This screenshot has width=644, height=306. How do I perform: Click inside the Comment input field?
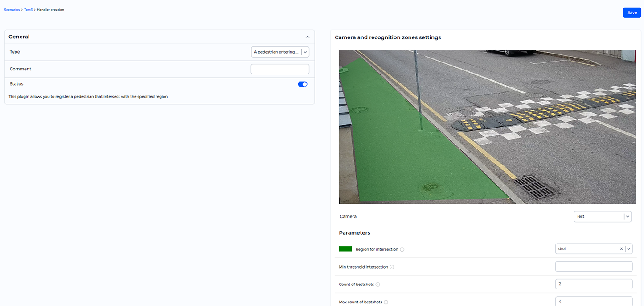coord(280,69)
